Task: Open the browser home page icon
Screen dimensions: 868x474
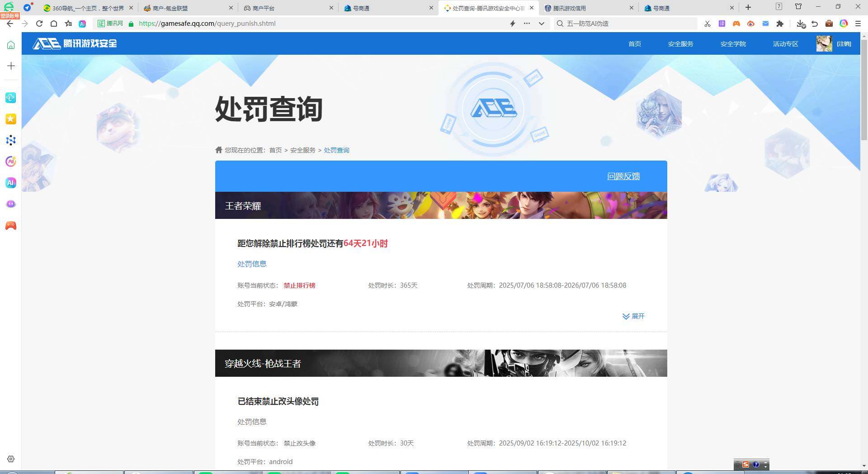Action: click(54, 24)
